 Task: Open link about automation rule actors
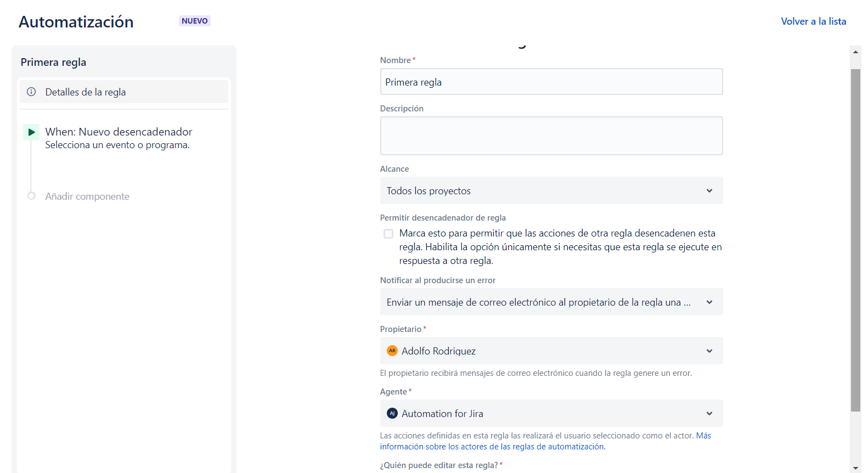[492, 447]
